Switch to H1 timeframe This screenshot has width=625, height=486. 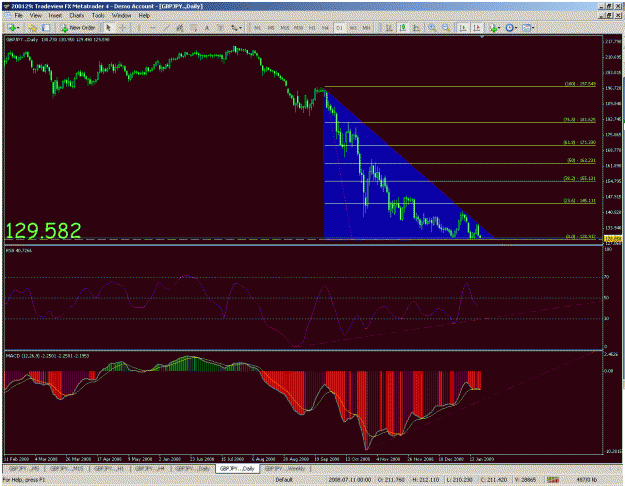pos(312,28)
